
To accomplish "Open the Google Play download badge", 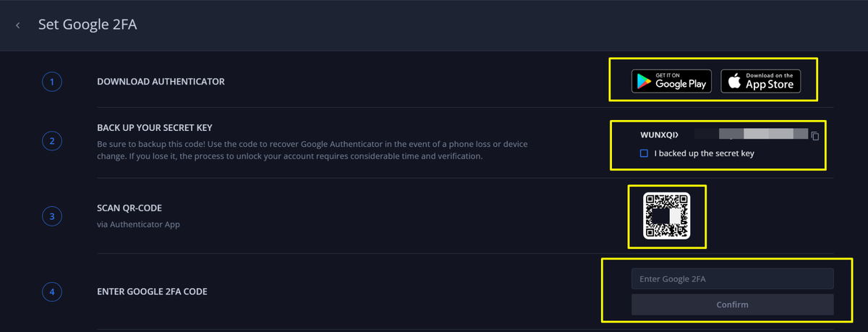I will [x=672, y=82].
